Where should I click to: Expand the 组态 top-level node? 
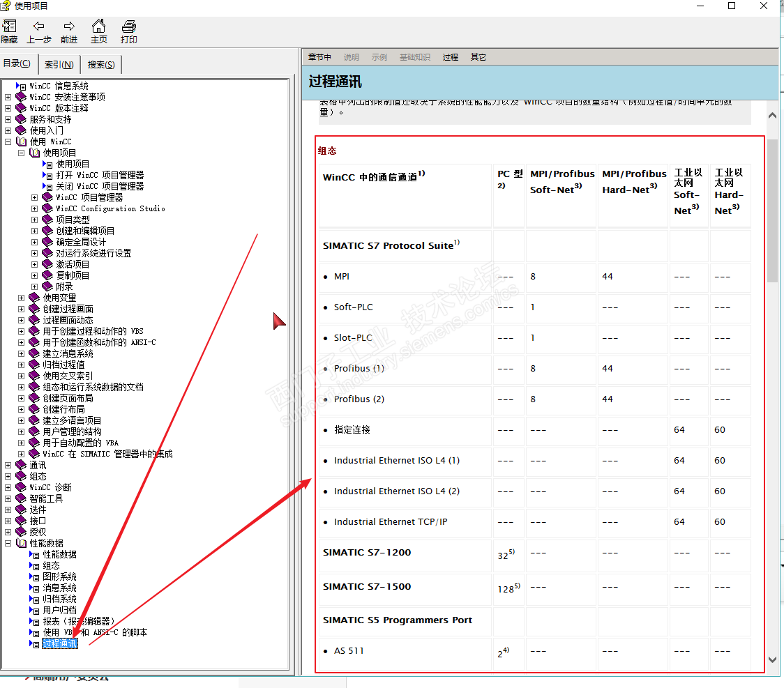coord(8,476)
